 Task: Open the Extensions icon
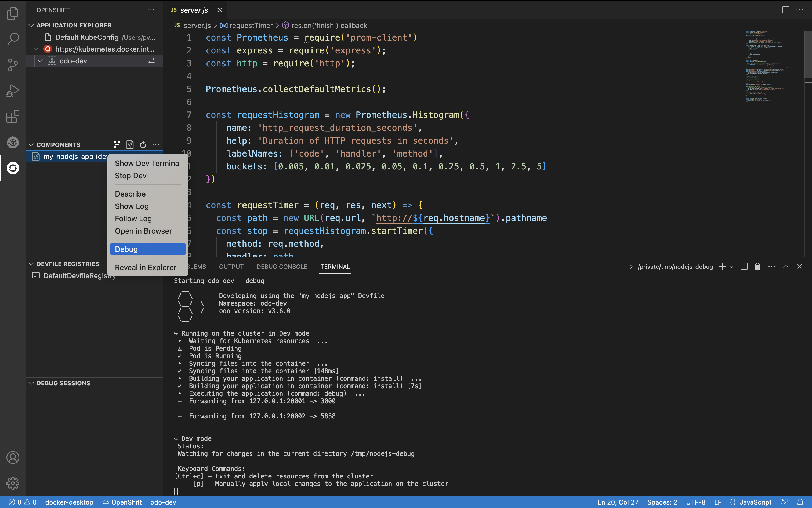click(x=13, y=117)
